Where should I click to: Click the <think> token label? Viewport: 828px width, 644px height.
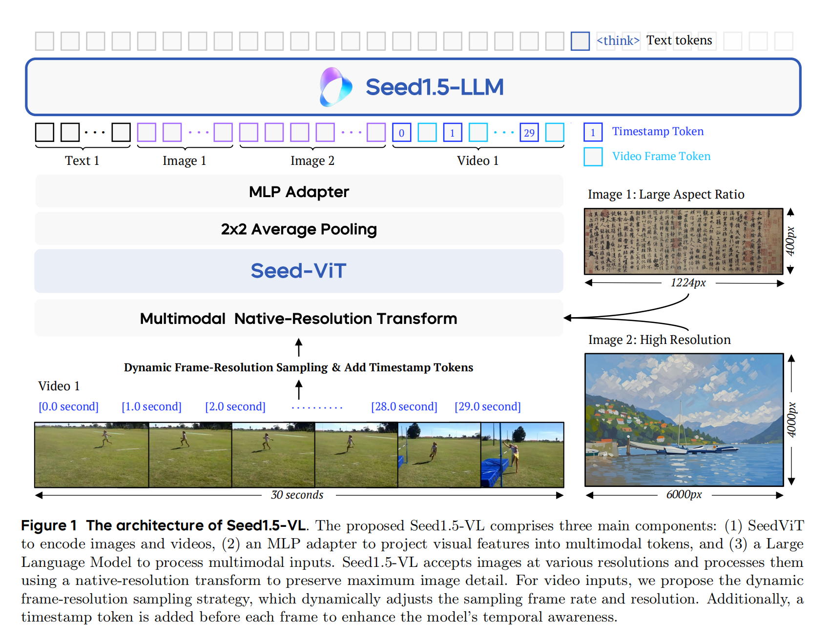(618, 40)
